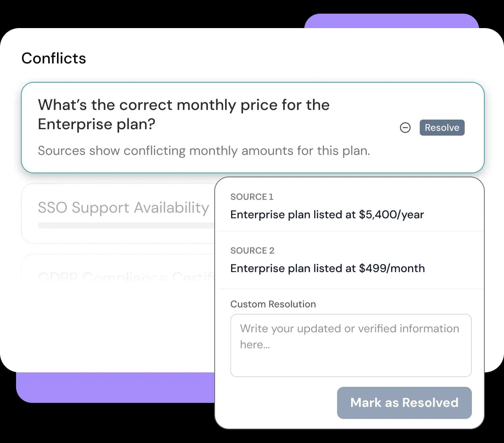Viewport: 504px width, 443px height.
Task: Click the Conflicts heading
Action: point(54,58)
